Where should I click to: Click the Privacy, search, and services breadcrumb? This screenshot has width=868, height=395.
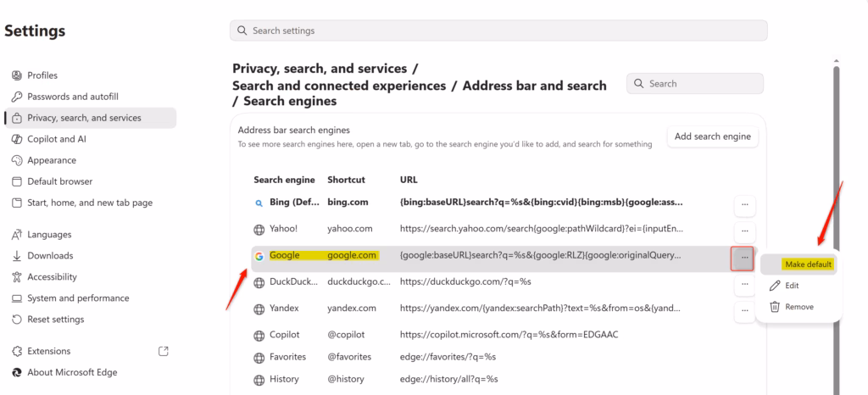click(320, 70)
